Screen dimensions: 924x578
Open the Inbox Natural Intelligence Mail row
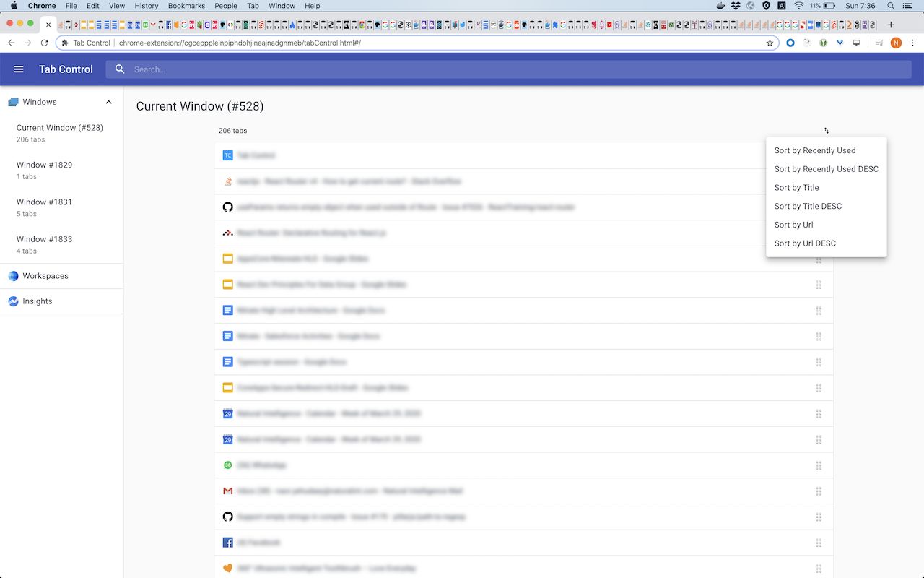pyautogui.click(x=523, y=491)
